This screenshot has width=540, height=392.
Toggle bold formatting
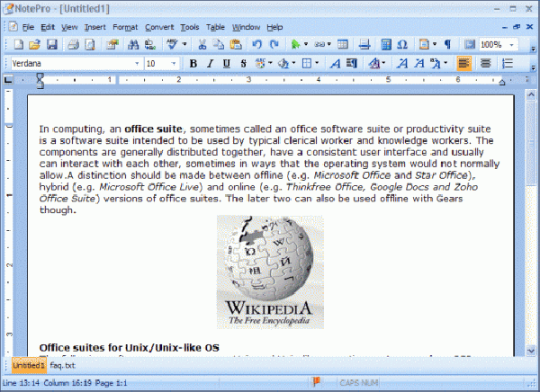[193, 63]
